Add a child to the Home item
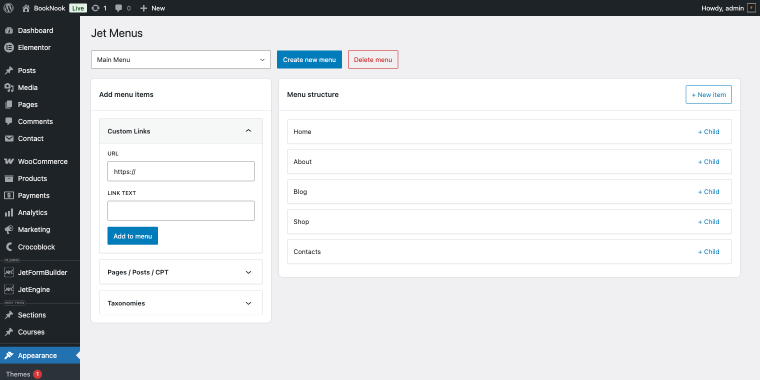The image size is (760, 380). pos(709,132)
